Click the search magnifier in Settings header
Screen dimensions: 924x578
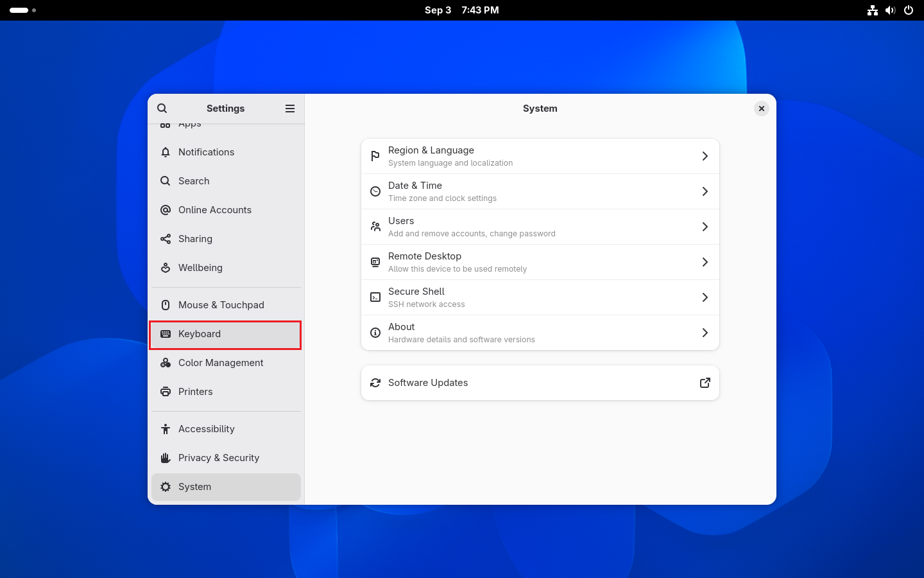162,109
